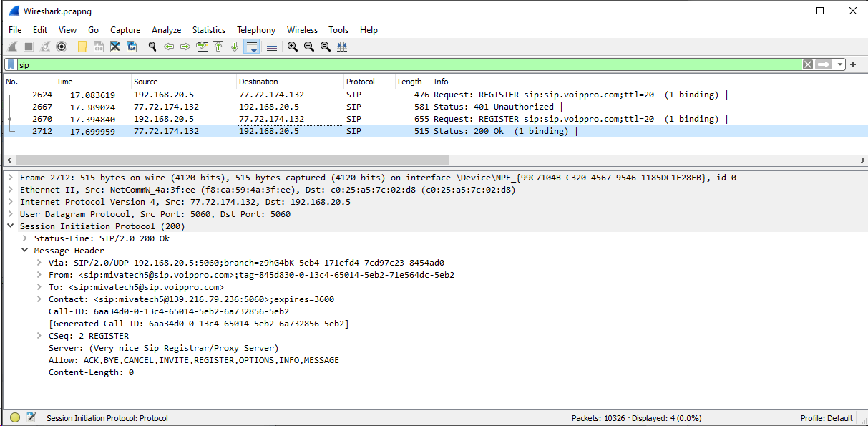Click the Protocol column header

360,82
